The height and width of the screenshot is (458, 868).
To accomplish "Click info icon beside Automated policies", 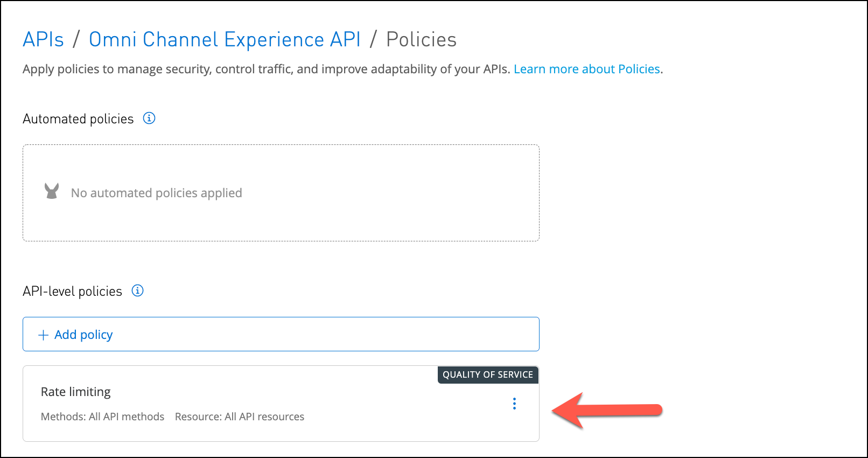I will click(149, 118).
